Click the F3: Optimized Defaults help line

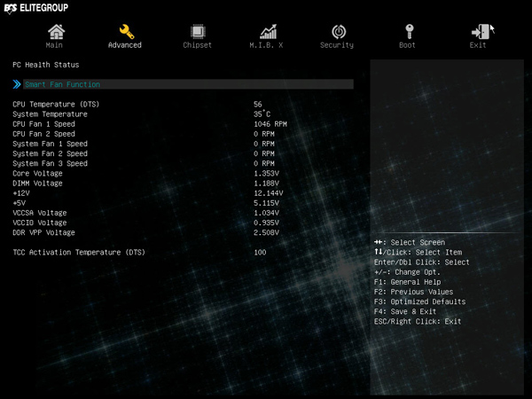[x=419, y=301]
